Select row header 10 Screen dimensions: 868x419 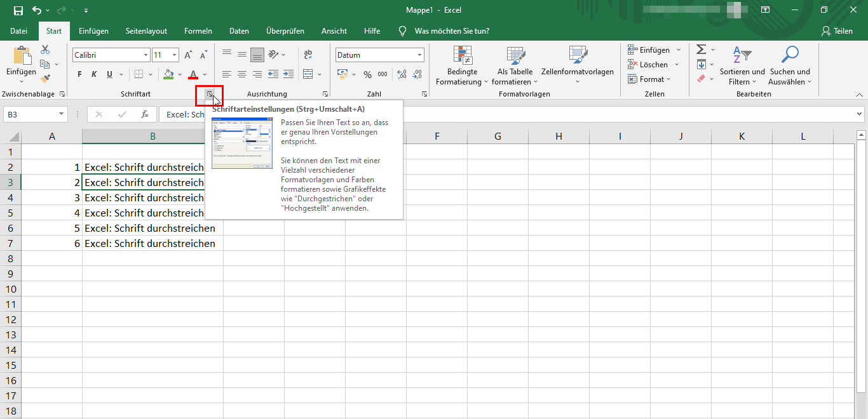10,289
